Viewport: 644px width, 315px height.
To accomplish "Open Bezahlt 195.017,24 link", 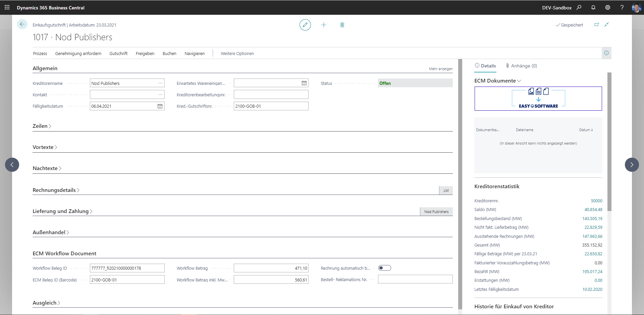I will [592, 272].
